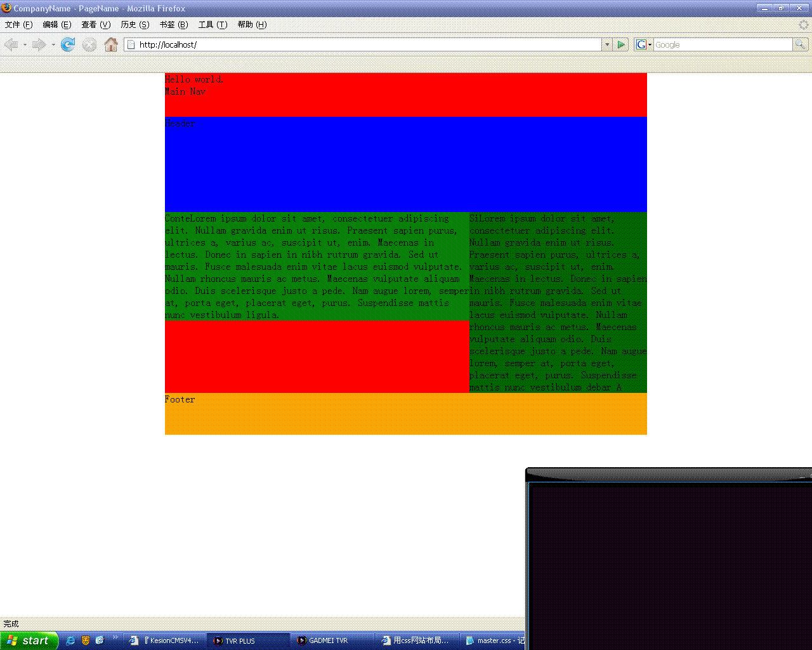812x650 pixels.
Task: Open the 文件 (F) menu
Action: (18, 25)
